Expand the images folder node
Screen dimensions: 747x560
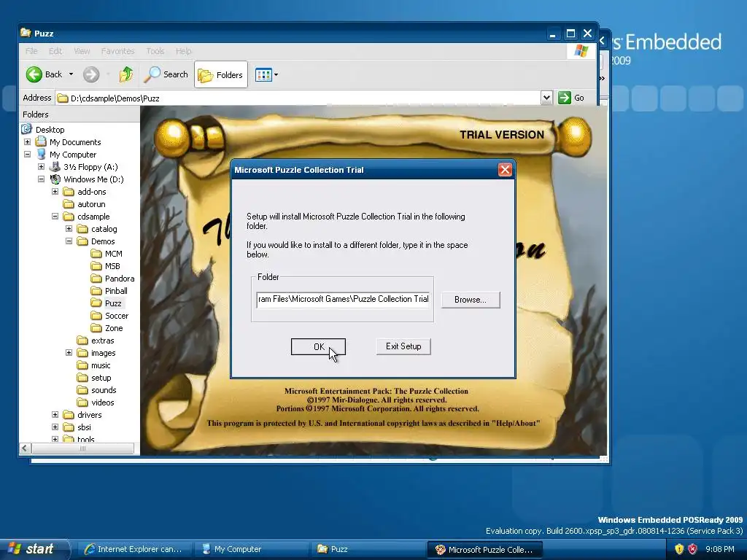point(69,353)
